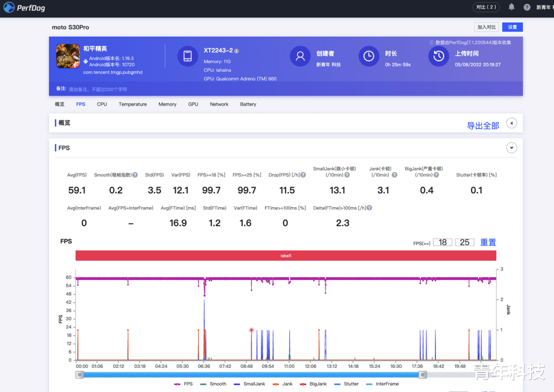554x392 pixels.
Task: Click the help icon next to Jank(卡顿)
Action: pos(394,175)
